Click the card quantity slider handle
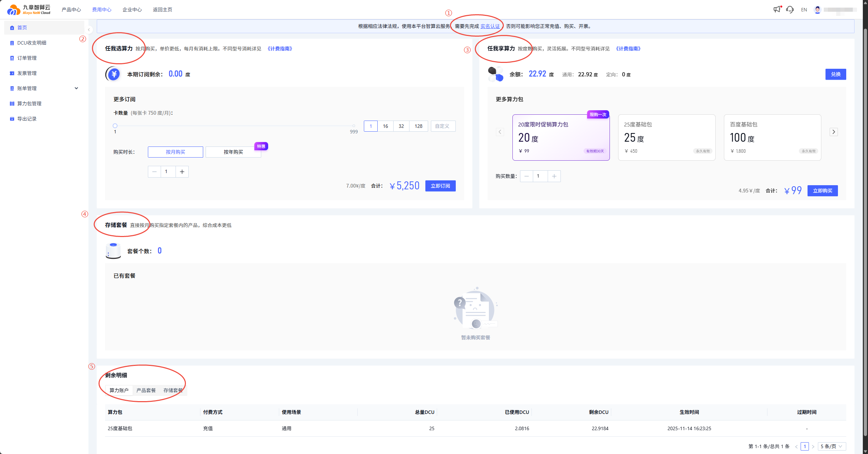Viewport: 868px width, 454px height. click(x=115, y=126)
